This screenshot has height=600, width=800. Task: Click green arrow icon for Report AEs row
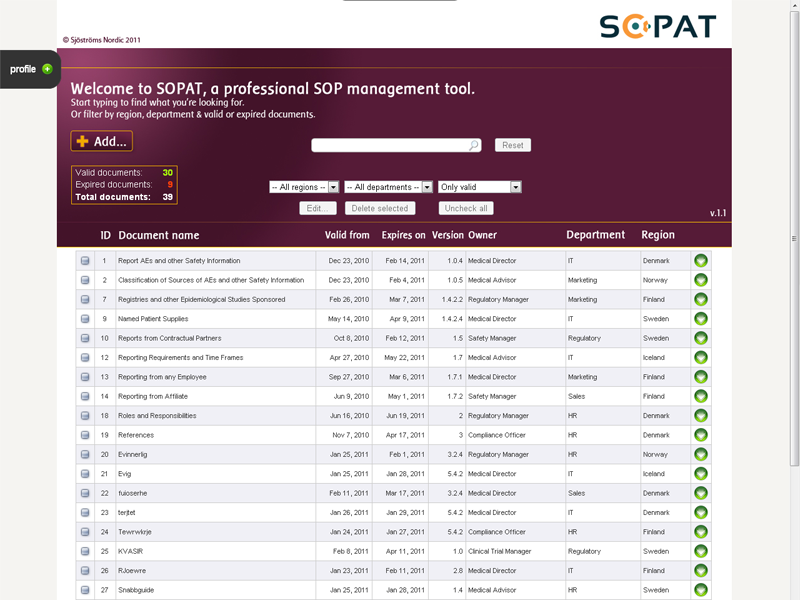(x=701, y=261)
